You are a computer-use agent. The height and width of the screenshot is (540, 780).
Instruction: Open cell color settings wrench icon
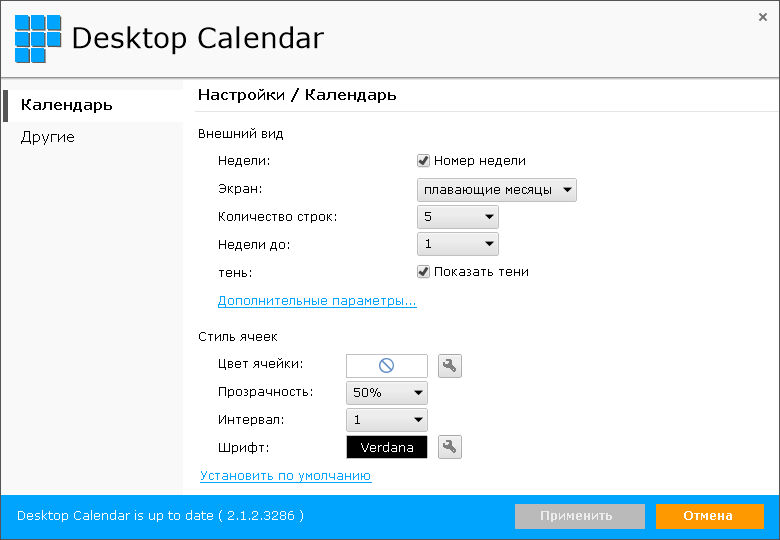(x=450, y=366)
